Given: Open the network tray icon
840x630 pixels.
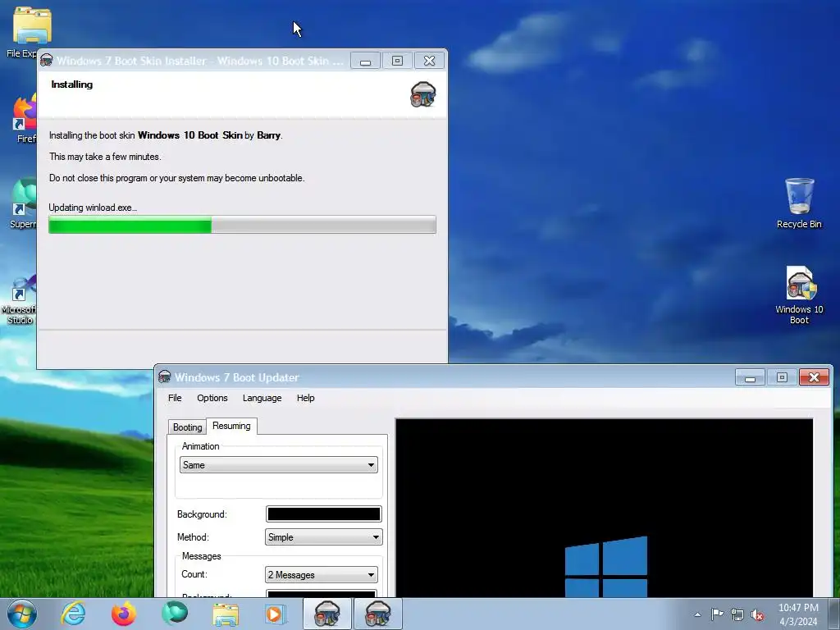Looking at the screenshot, I should (x=737, y=614).
